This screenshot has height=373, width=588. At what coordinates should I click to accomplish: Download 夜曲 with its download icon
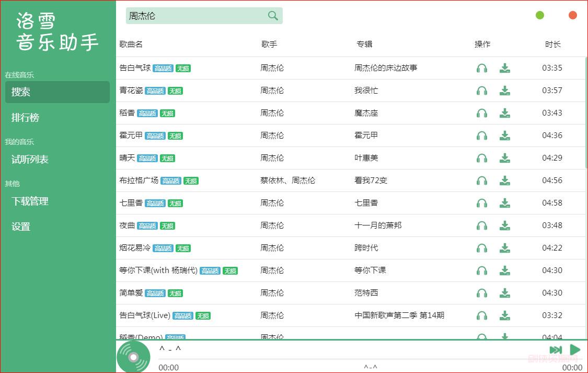pyautogui.click(x=504, y=225)
